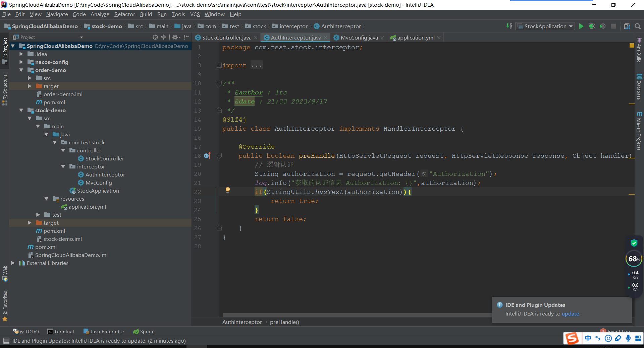The image size is (644, 348).
Task: Click the green shield security icon
Action: (634, 243)
